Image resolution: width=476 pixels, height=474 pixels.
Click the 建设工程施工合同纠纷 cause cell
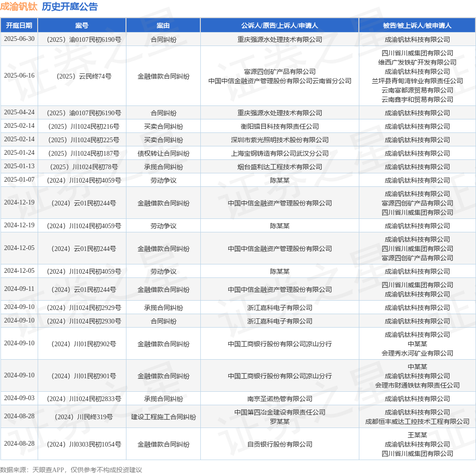click(x=163, y=417)
